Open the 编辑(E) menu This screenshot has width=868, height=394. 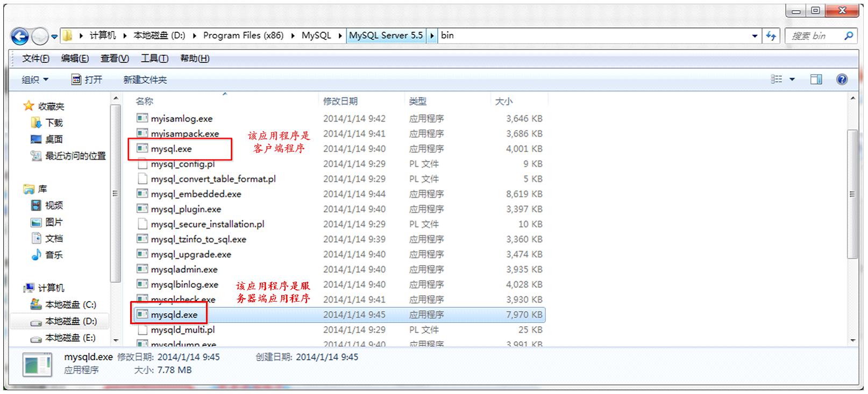coord(75,59)
